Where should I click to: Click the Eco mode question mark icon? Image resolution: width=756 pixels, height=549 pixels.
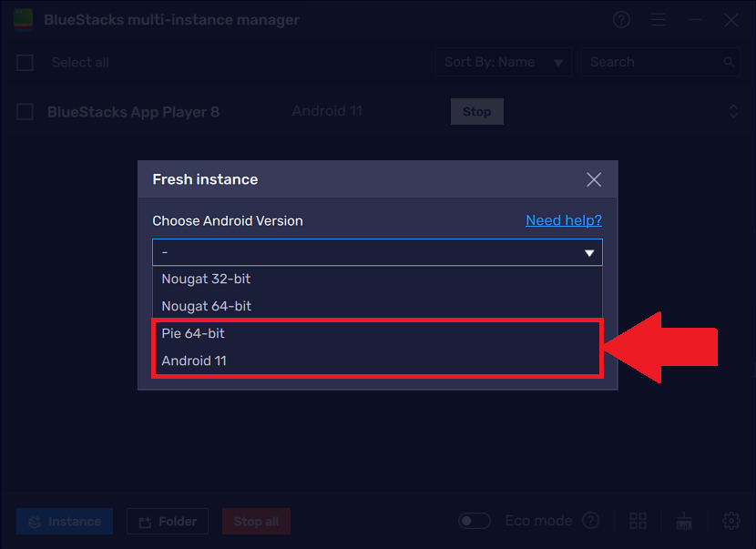(x=590, y=521)
